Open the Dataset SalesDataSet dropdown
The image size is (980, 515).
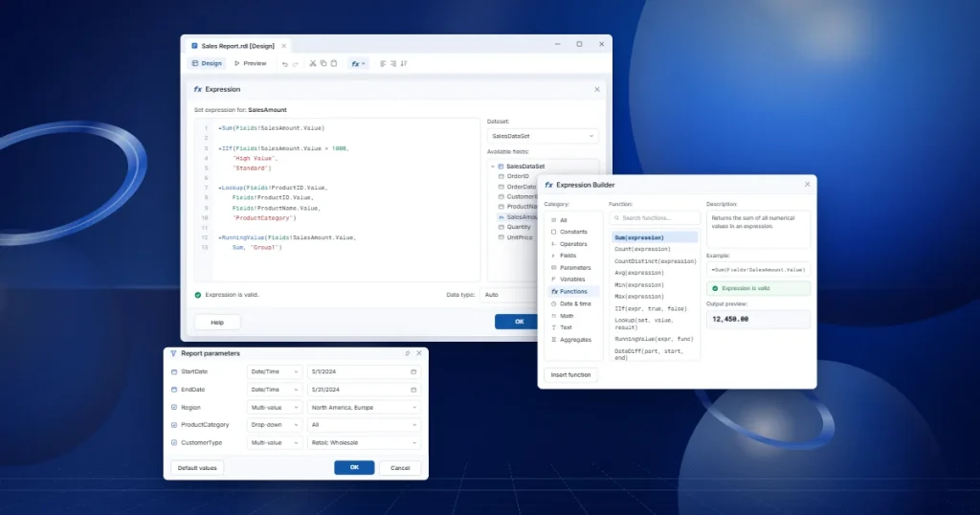[543, 136]
